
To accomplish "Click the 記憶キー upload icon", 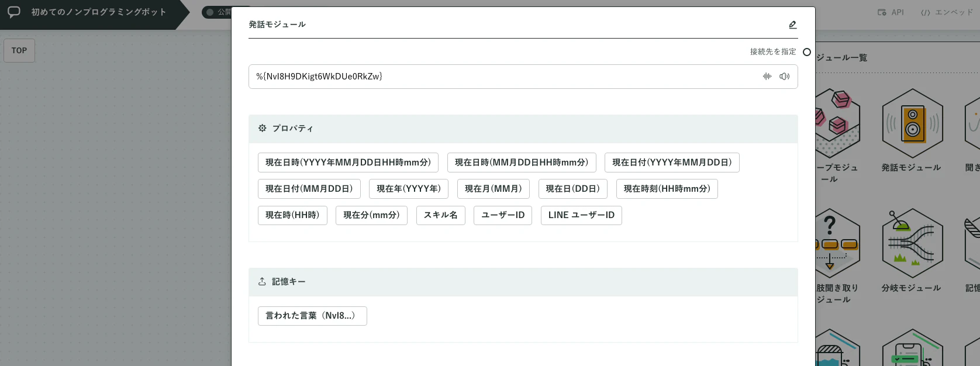I will [x=262, y=282].
